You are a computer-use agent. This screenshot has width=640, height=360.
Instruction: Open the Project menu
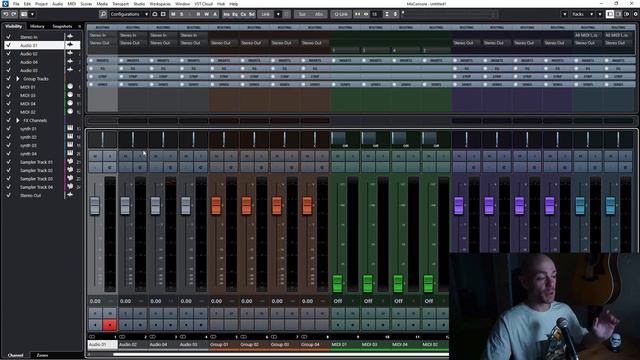coord(41,4)
